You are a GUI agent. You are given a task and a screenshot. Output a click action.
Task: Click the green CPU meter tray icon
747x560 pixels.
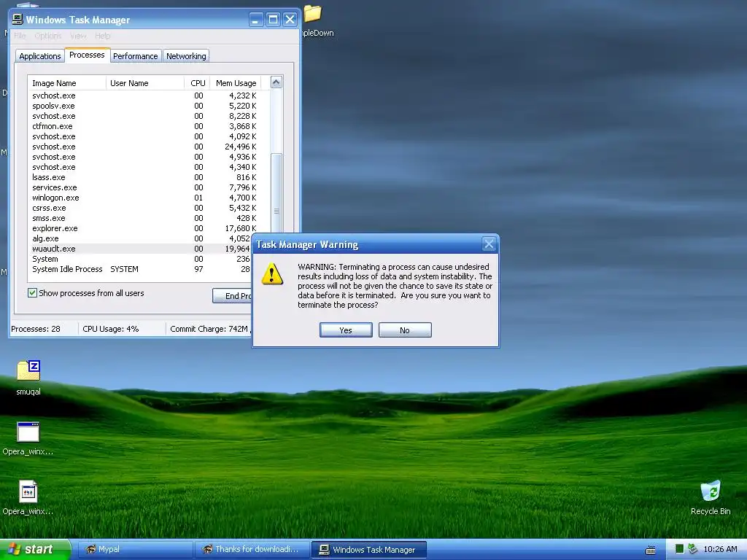coord(679,549)
